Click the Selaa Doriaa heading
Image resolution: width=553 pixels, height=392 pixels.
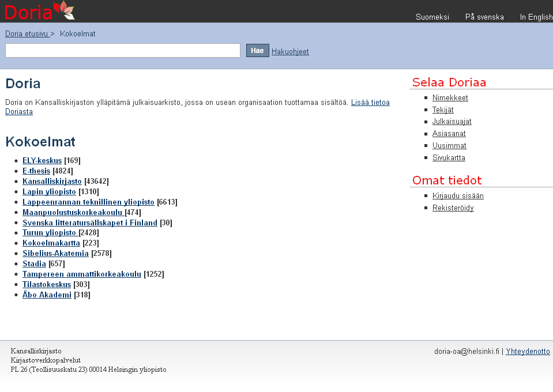tap(449, 82)
